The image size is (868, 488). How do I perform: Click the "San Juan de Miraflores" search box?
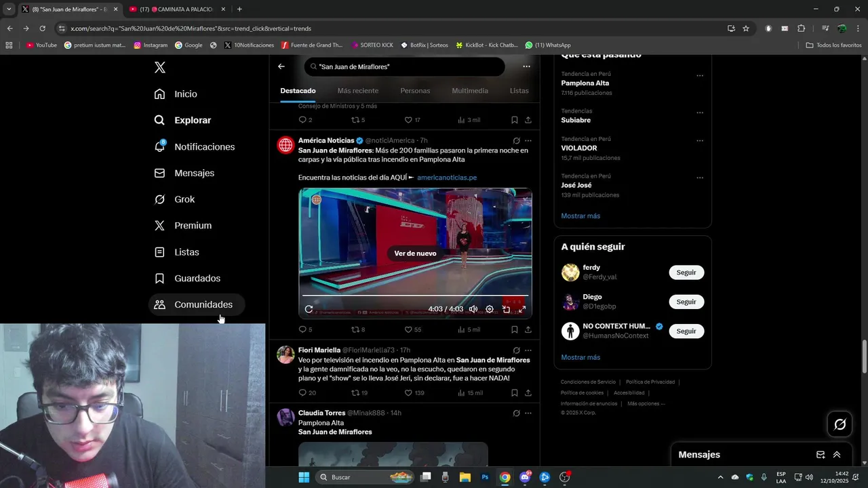(405, 66)
